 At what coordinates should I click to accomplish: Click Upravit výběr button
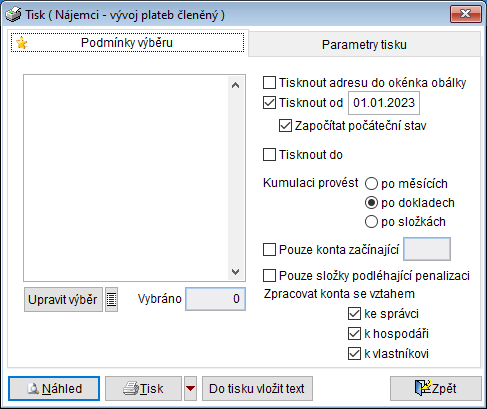[x=63, y=299]
